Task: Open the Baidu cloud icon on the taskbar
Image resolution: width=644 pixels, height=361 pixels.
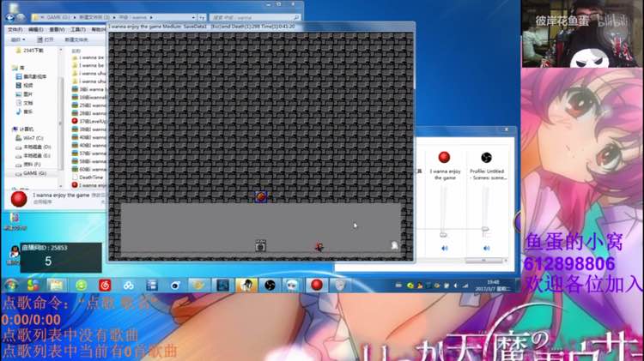Action: tap(129, 285)
